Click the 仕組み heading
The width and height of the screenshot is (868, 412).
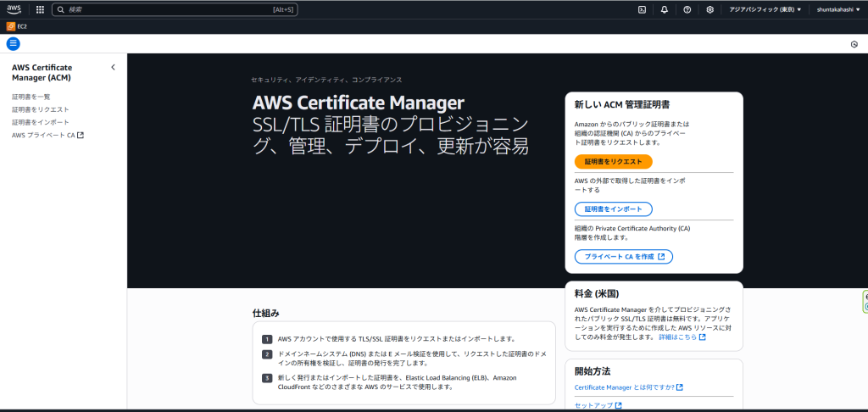point(265,314)
